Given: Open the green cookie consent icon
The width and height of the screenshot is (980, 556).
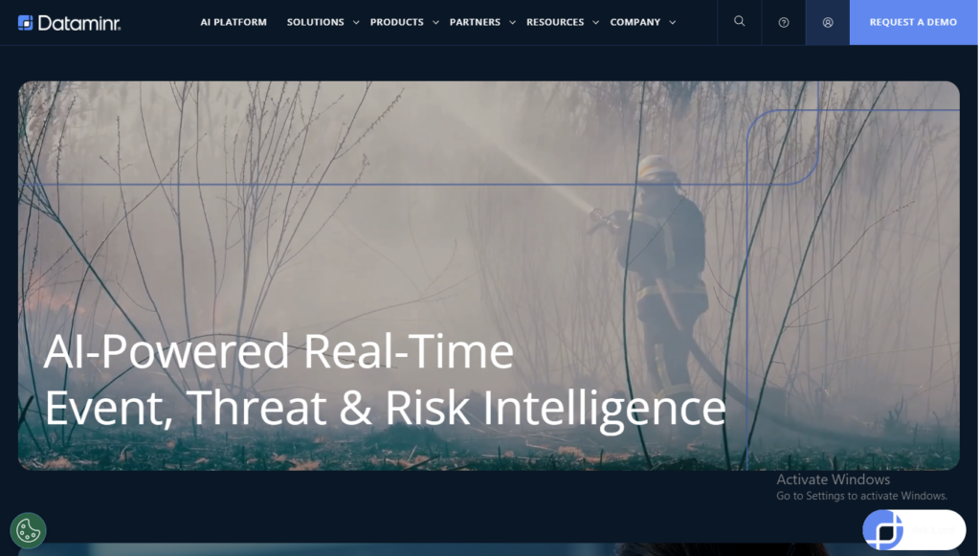Looking at the screenshot, I should coord(29,529).
